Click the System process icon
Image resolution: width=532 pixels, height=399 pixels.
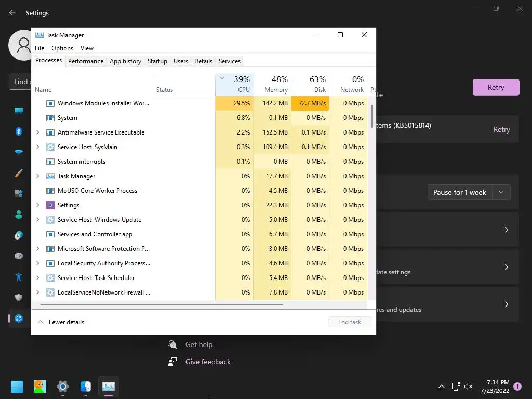50,118
